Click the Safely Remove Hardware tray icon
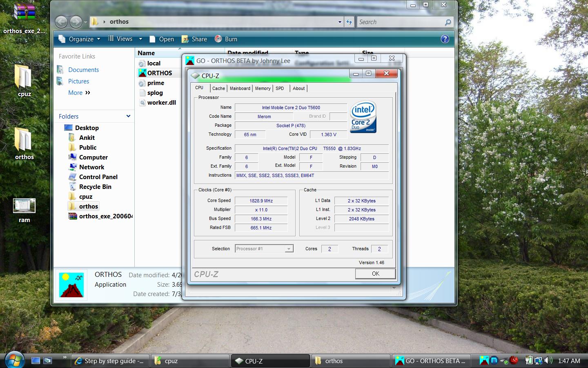Image resolution: width=588 pixels, height=368 pixels. 504,361
